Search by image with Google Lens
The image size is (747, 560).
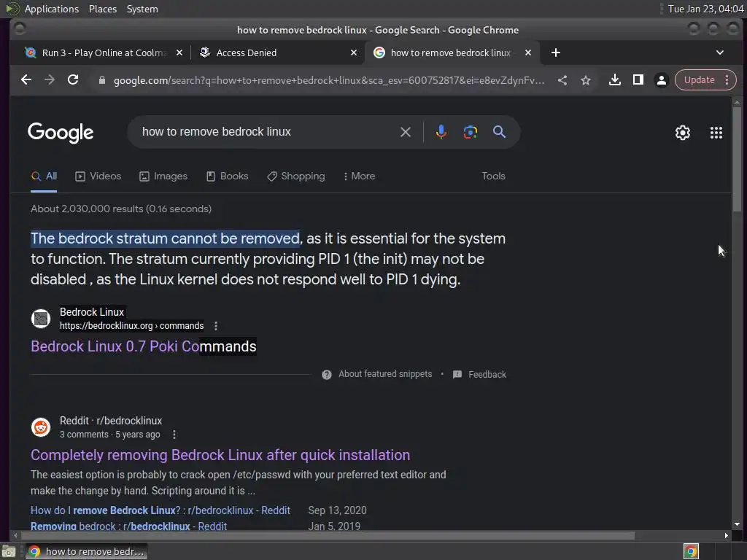(x=471, y=132)
